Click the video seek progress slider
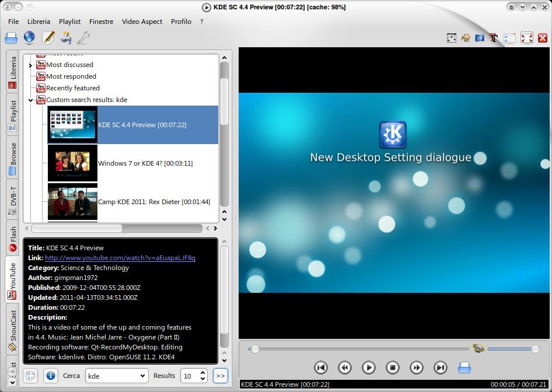This screenshot has height=392, width=552. 358,349
